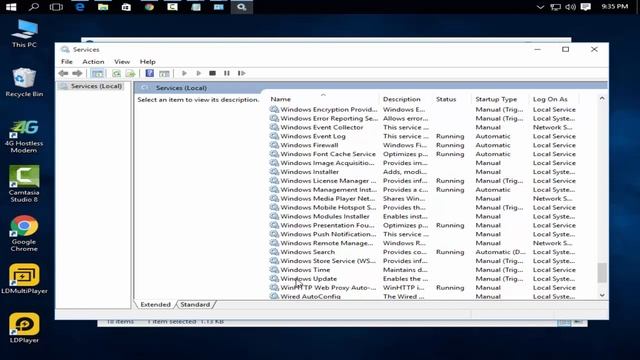The width and height of the screenshot is (640, 360).
Task: Open the Windows Start button
Action: [11, 7]
